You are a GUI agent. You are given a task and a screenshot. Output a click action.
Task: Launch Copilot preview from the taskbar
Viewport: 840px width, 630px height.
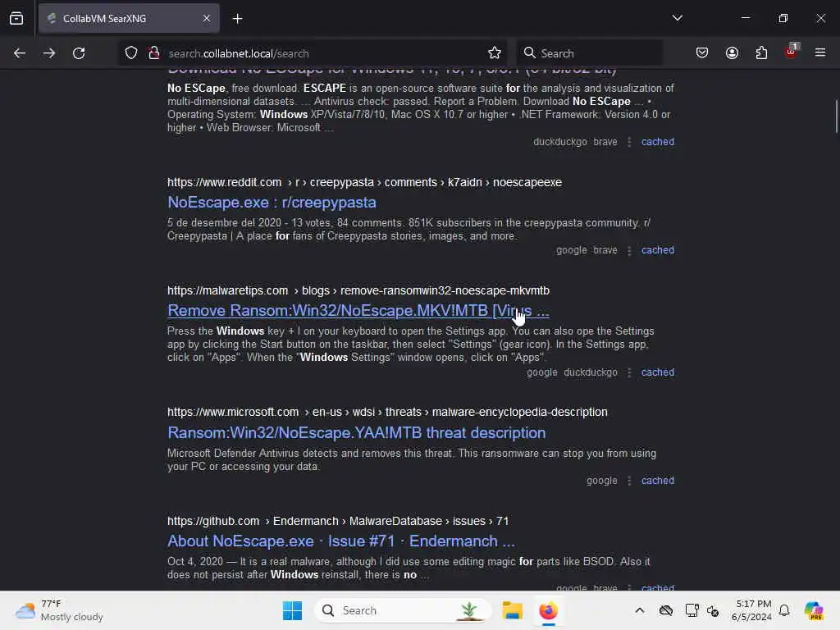click(813, 610)
